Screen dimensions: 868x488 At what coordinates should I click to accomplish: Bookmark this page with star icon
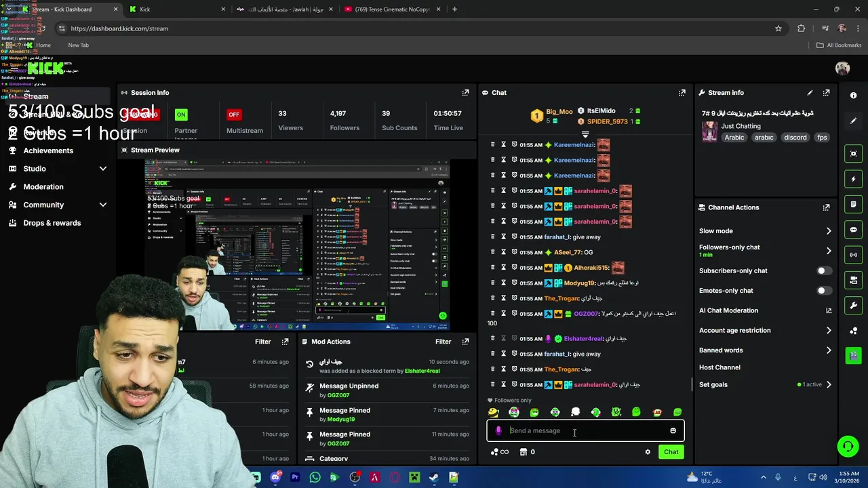pos(778,28)
